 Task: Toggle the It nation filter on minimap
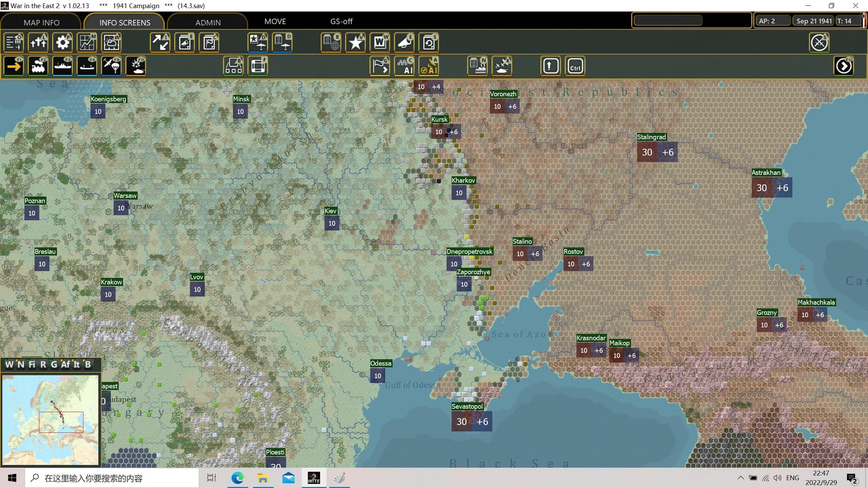tap(76, 364)
